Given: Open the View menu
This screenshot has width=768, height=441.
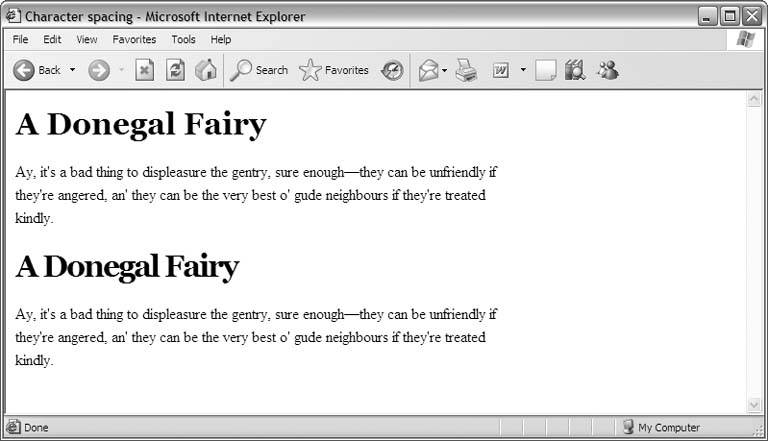Looking at the screenshot, I should coord(87,40).
